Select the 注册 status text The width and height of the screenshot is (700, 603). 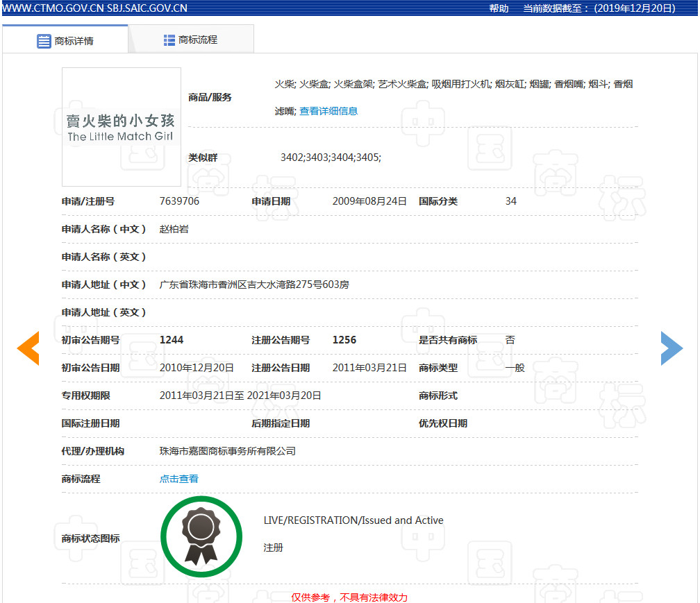click(273, 547)
